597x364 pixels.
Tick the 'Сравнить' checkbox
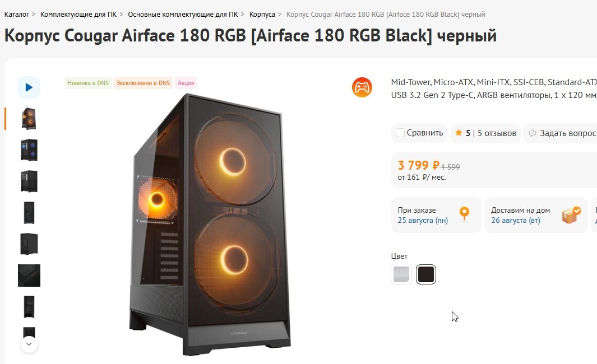pos(400,133)
